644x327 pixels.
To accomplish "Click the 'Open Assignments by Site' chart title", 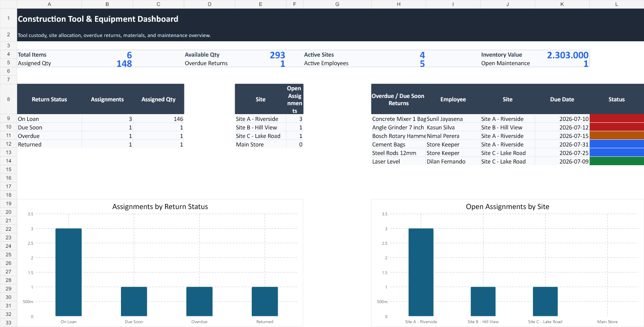I will 508,207.
